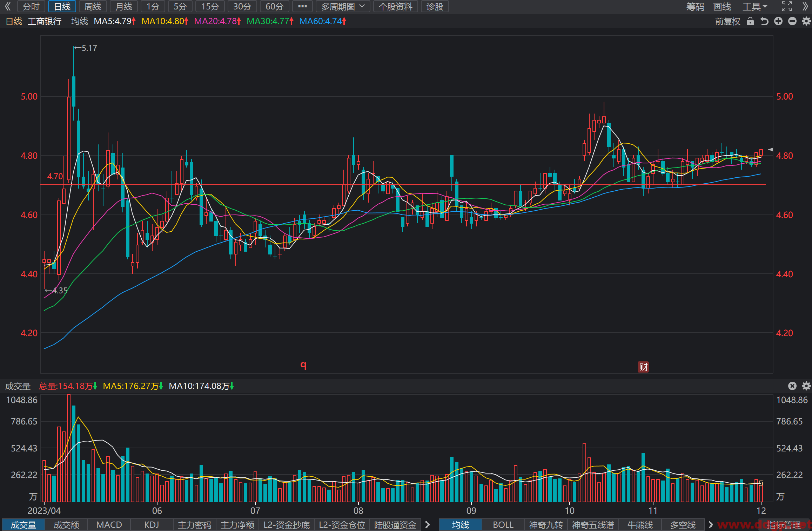Open volume panel settings gear
812x531 pixels.
806,386
